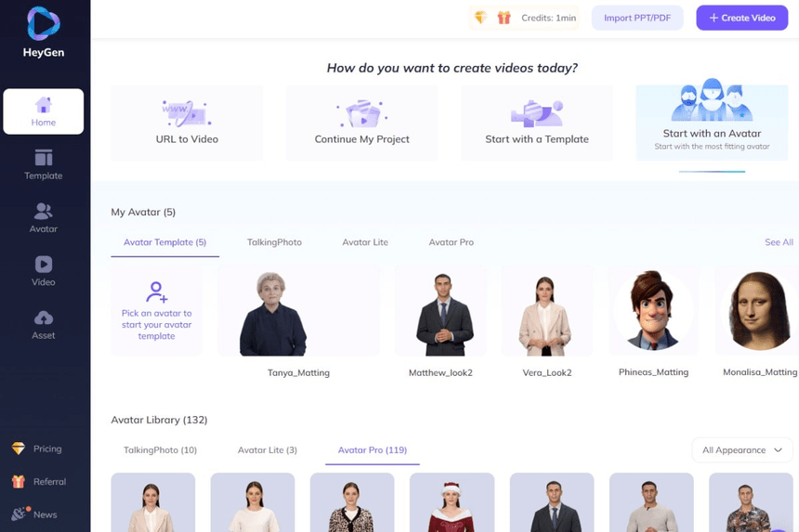Viewport: 799px width, 532px height.
Task: Click the Create Video button
Action: point(742,18)
